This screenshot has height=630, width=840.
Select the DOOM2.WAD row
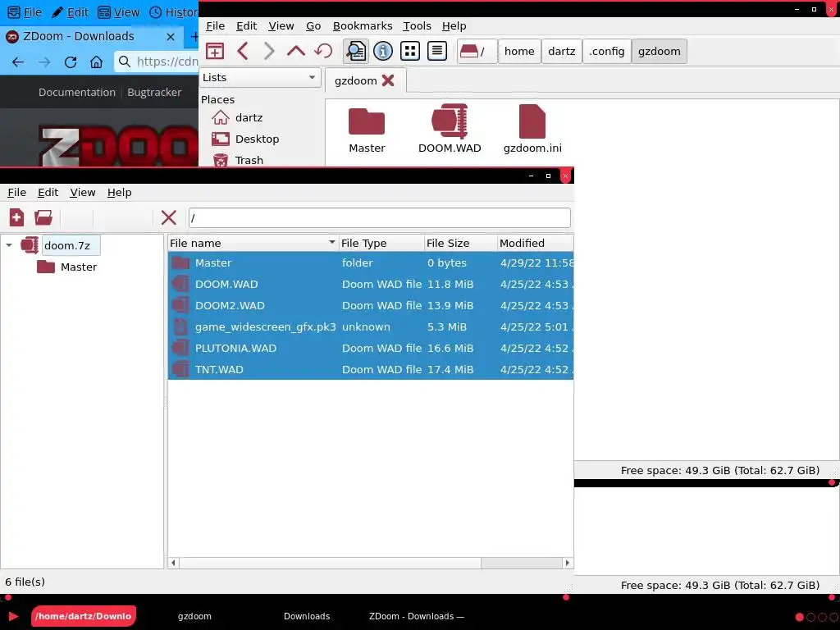[x=371, y=305]
